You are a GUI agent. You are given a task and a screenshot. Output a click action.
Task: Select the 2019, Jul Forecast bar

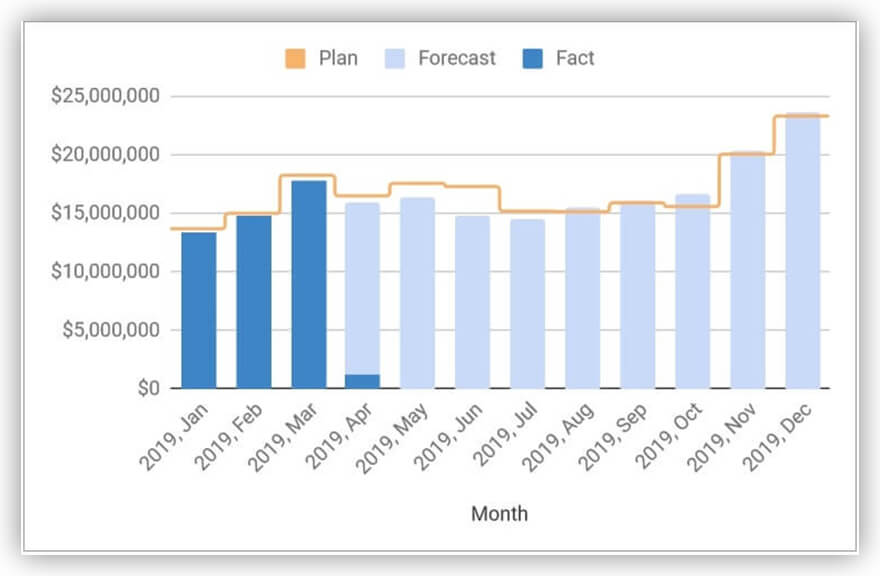pos(527,303)
